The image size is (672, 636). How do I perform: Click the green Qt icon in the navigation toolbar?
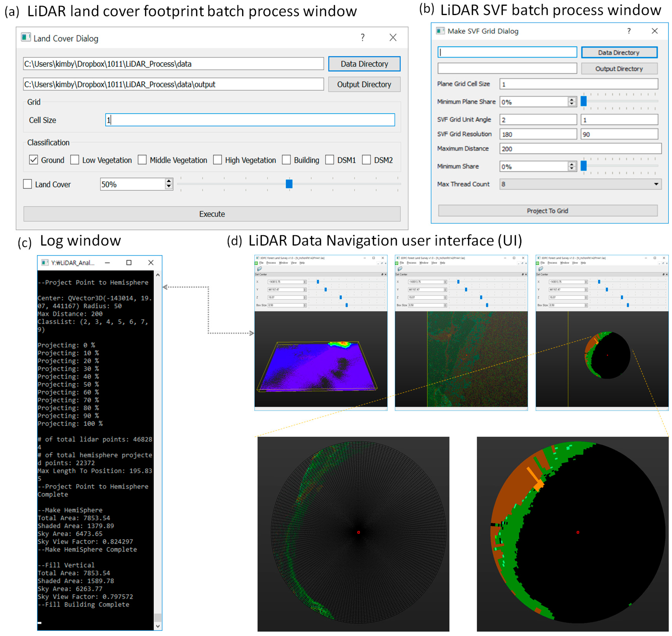pos(256,263)
